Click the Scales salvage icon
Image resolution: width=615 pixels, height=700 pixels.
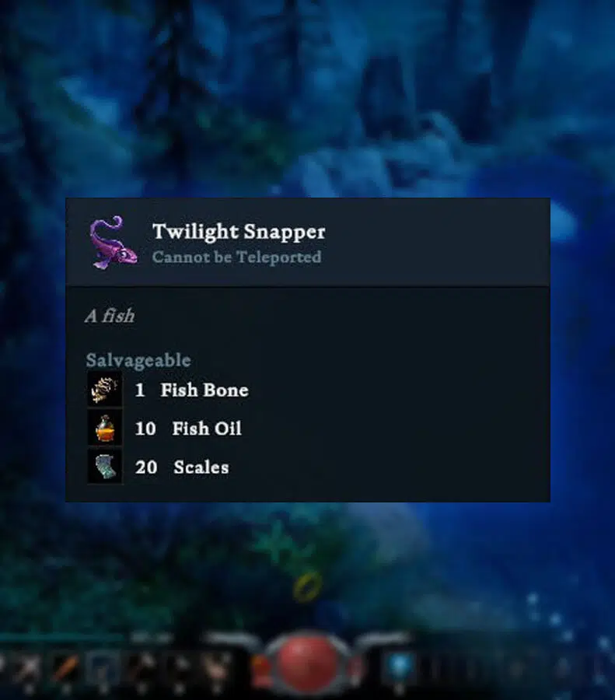pyautogui.click(x=104, y=467)
